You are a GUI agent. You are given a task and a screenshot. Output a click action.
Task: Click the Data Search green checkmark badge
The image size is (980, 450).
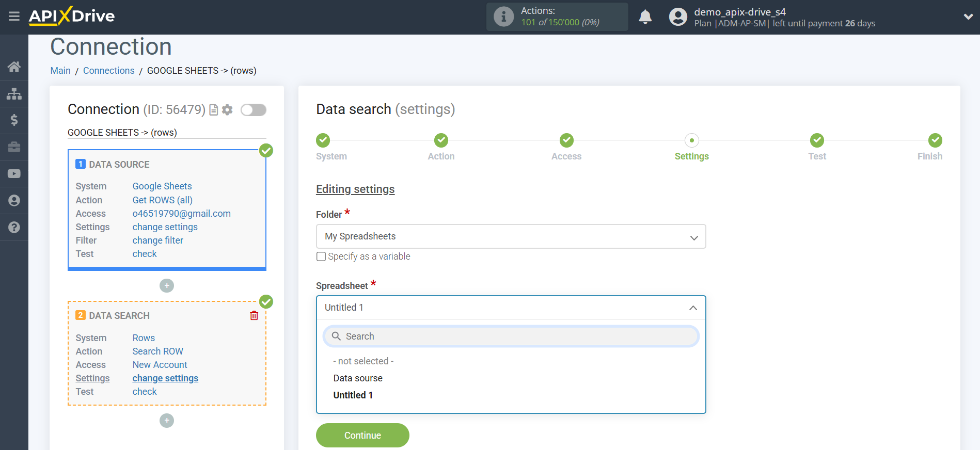[266, 301]
